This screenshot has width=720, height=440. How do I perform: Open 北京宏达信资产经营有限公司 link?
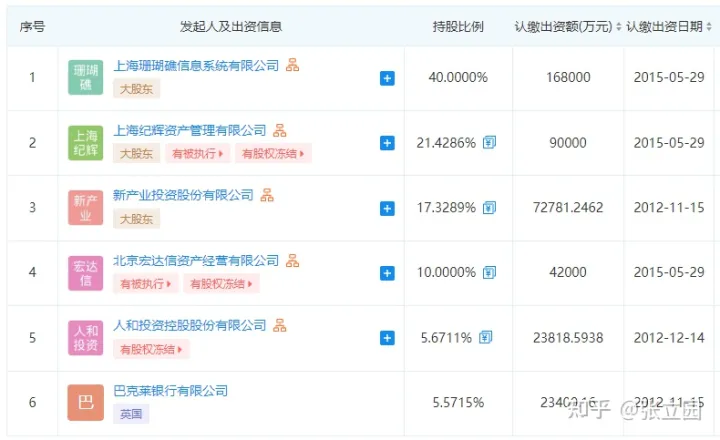[196, 261]
